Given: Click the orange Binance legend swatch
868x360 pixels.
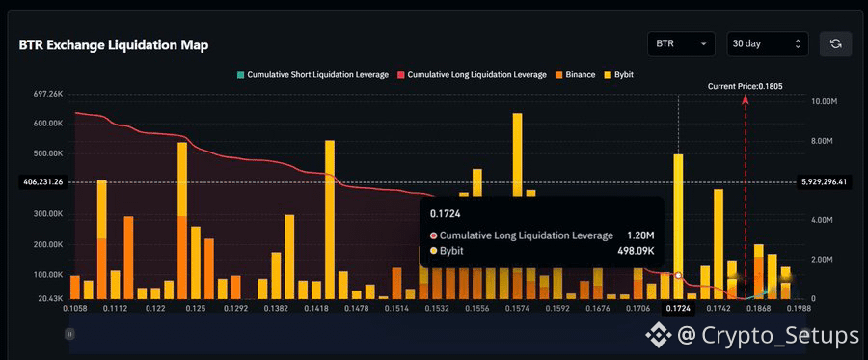Looking at the screenshot, I should click(558, 74).
